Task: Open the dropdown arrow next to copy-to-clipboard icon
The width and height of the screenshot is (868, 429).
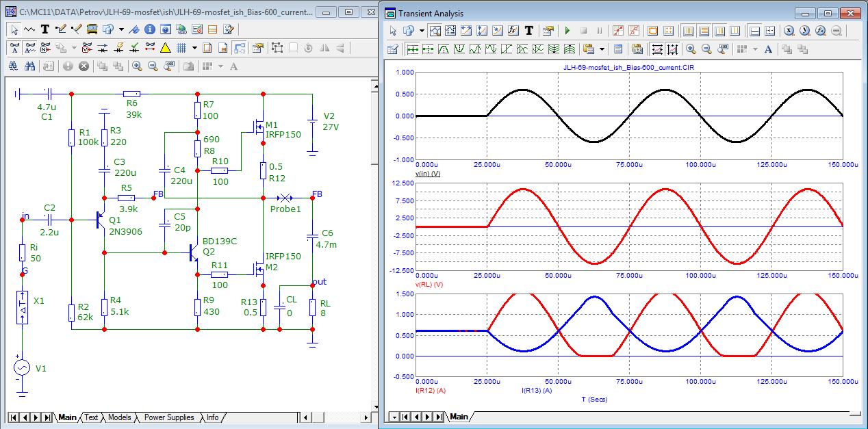Action: 121,29
